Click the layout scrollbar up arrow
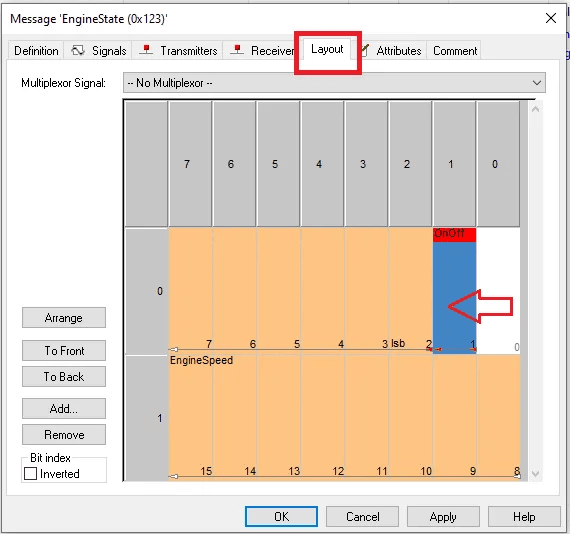Screen dimensions: 570x534 coord(535,109)
